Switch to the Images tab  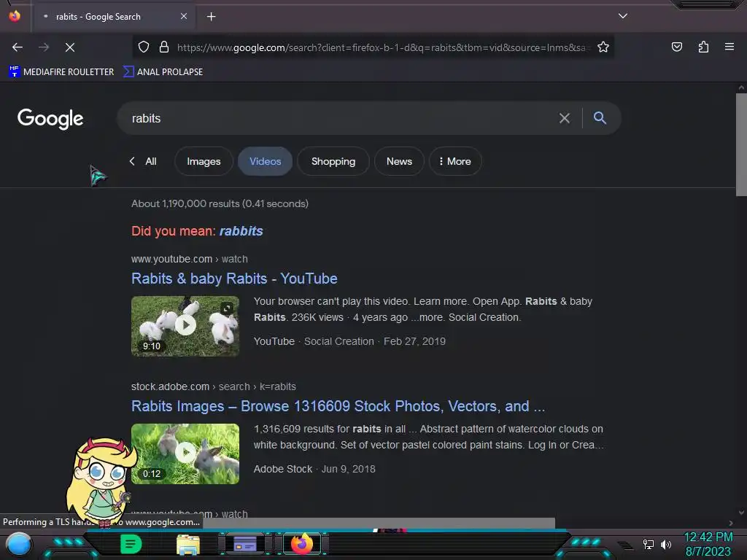click(204, 161)
